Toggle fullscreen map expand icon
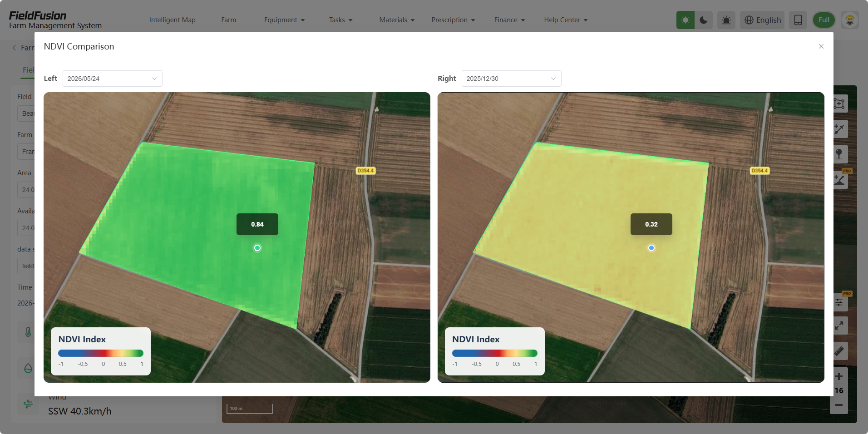Image resolution: width=868 pixels, height=434 pixels. (x=839, y=325)
